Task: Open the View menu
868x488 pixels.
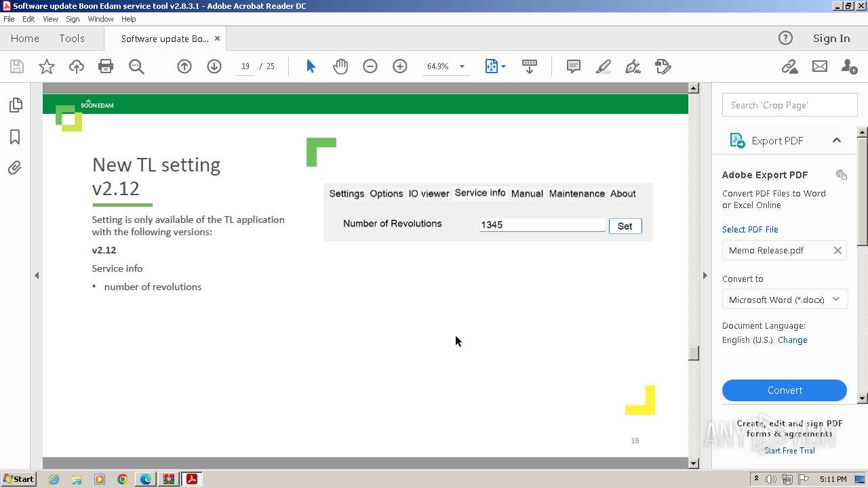Action: point(51,19)
